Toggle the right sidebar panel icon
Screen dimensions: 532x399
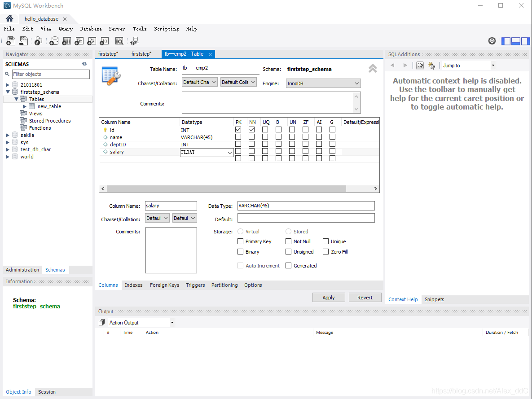(x=526, y=41)
